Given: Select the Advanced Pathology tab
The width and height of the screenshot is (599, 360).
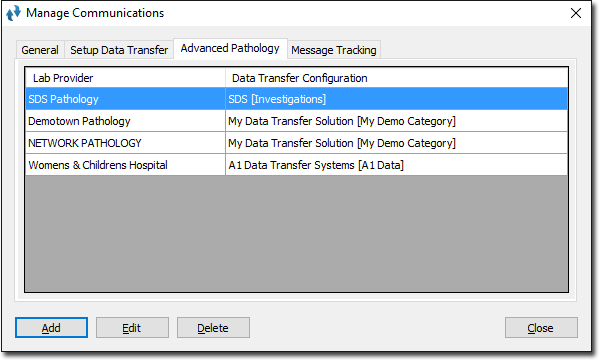Looking at the screenshot, I should click(230, 49).
